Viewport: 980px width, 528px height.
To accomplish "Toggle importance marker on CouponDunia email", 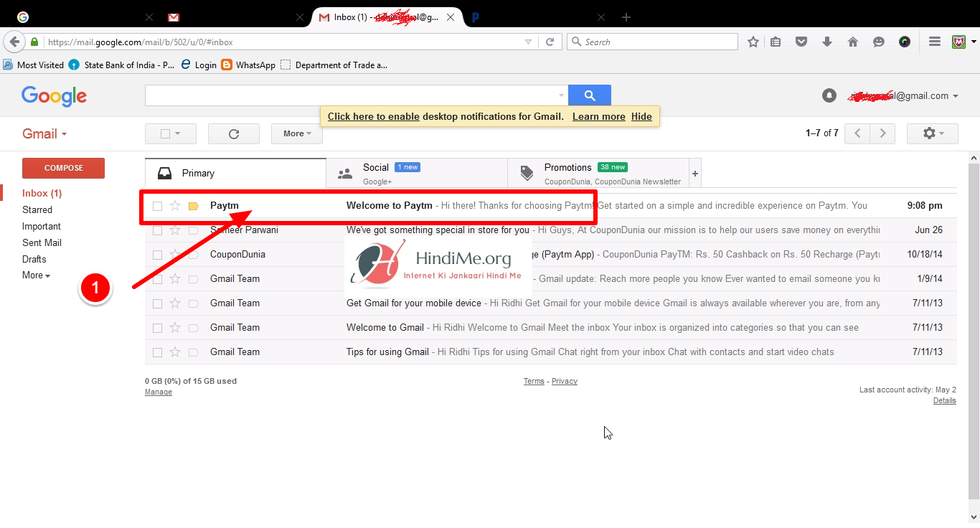I will click(193, 255).
